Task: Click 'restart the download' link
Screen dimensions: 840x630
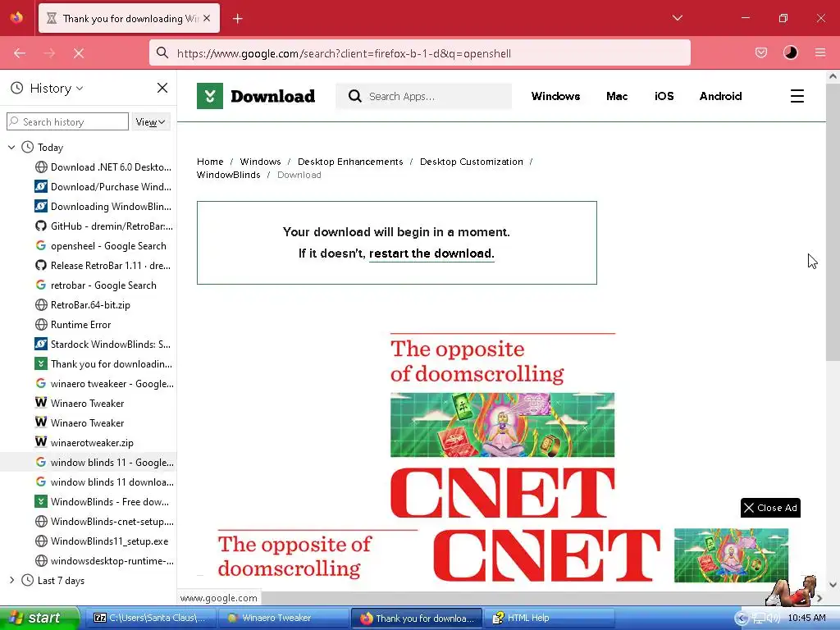Action: [431, 253]
